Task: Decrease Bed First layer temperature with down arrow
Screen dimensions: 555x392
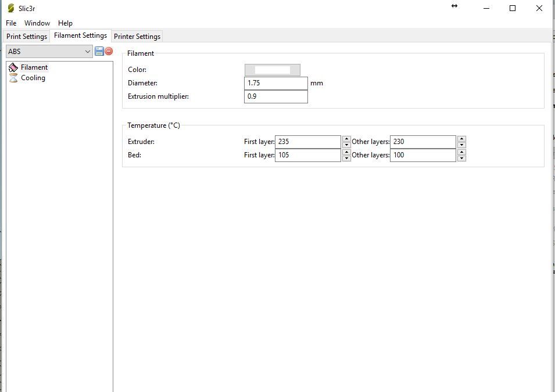Action: 346,158
